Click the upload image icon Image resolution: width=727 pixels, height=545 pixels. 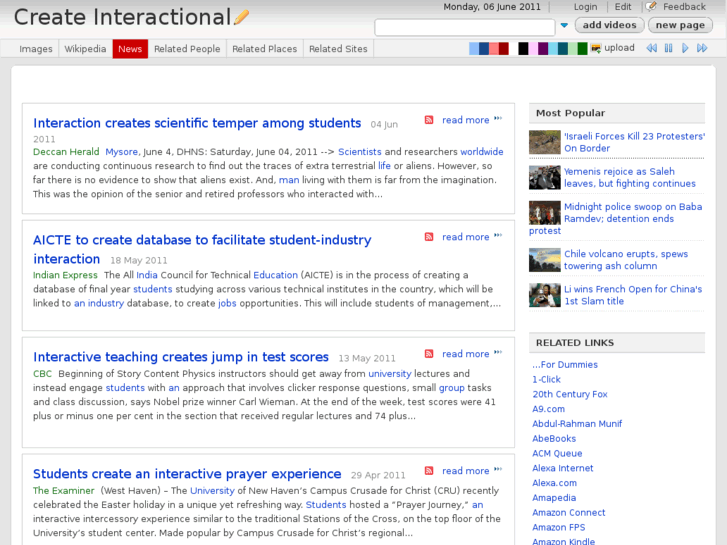(x=597, y=48)
